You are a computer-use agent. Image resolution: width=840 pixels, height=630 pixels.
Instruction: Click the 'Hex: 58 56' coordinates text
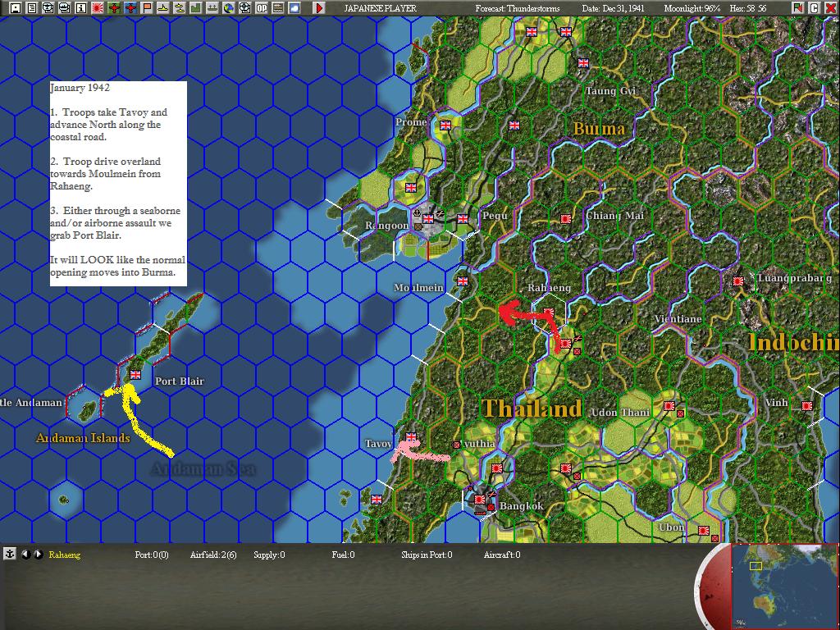(748, 8)
